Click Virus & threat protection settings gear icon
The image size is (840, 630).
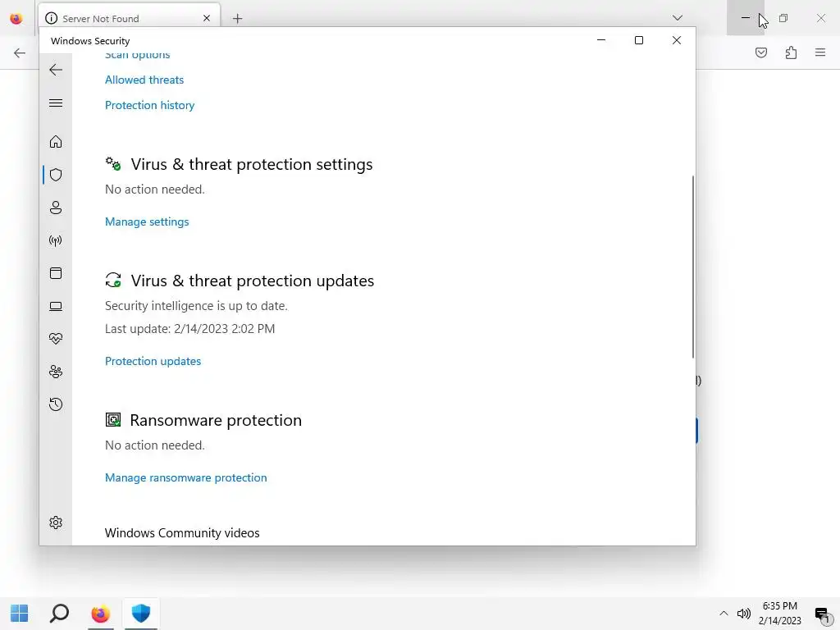pos(113,164)
